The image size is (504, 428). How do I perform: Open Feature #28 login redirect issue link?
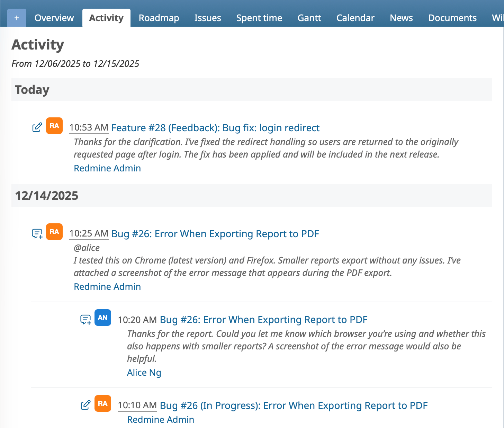(x=215, y=128)
